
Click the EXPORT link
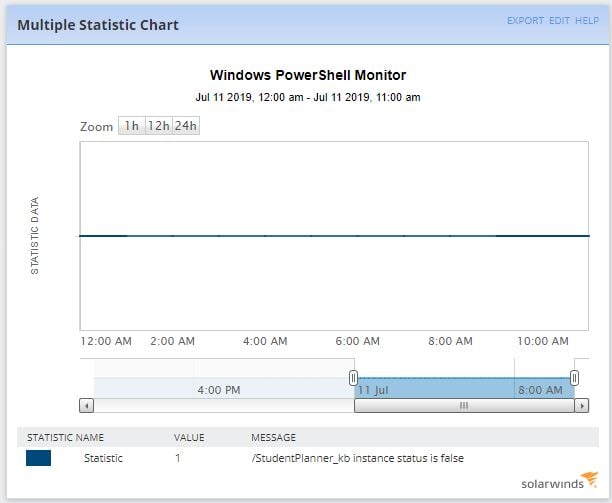pos(525,20)
